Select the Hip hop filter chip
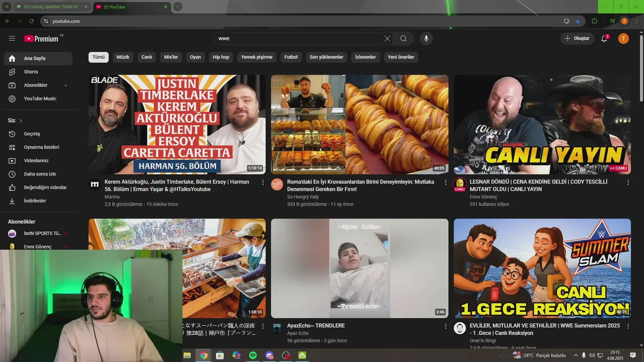The image size is (644, 362). click(x=221, y=57)
